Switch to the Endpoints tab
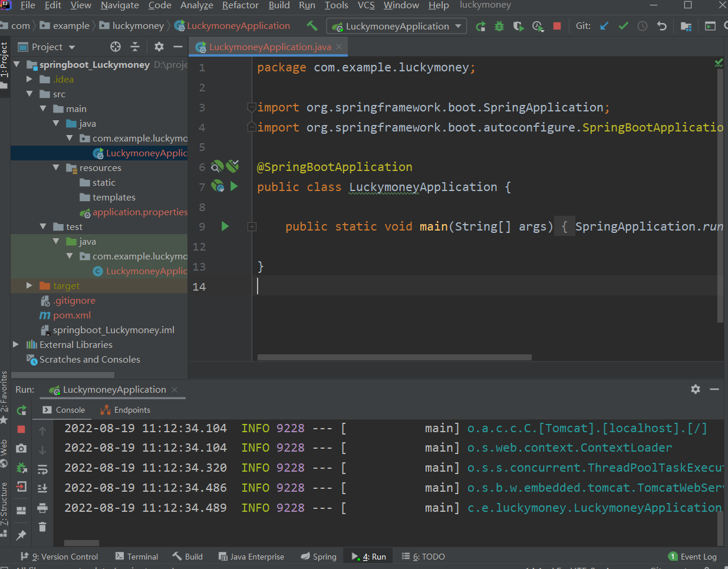This screenshot has height=569, width=728. [126, 410]
